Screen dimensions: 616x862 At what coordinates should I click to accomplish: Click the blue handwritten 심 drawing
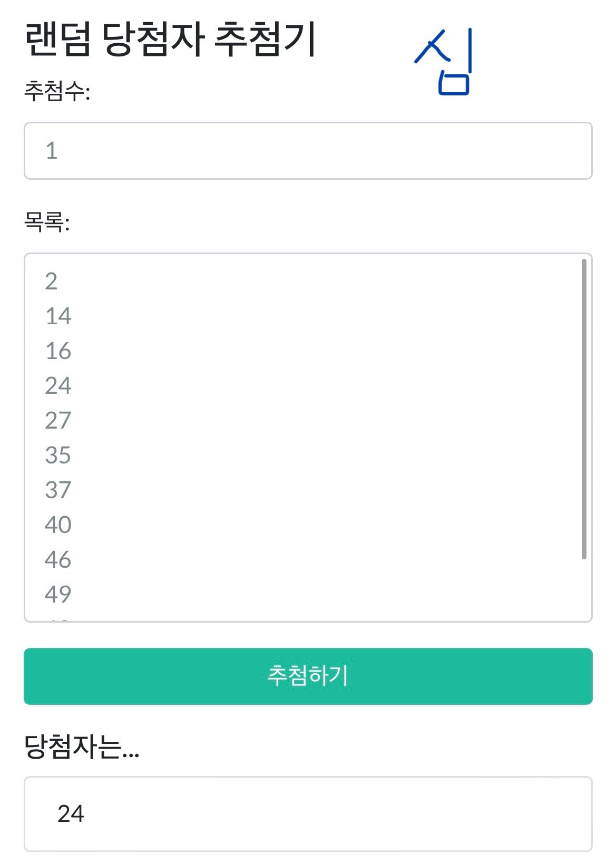[x=446, y=62]
